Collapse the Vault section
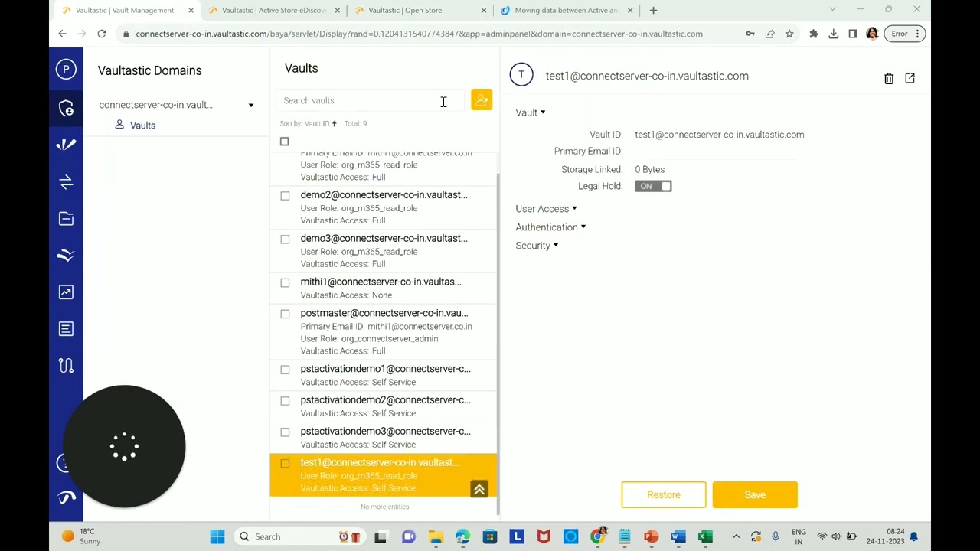This screenshot has height=551, width=980. pyautogui.click(x=530, y=112)
